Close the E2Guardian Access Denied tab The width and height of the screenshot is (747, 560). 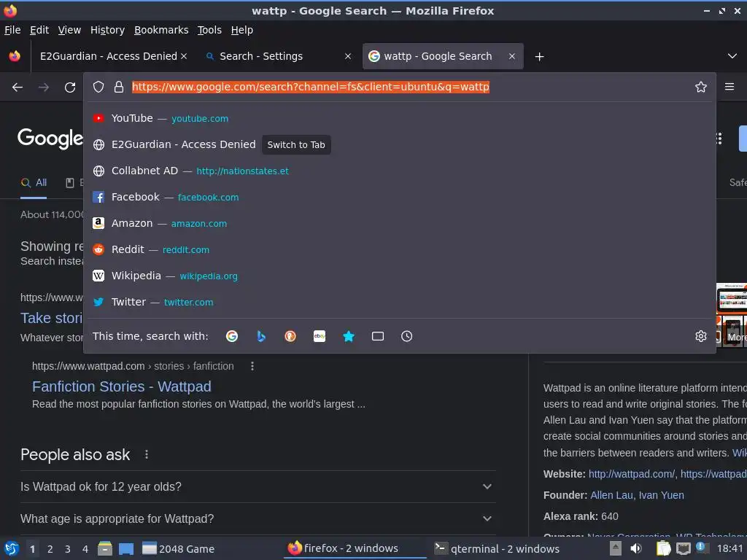click(x=184, y=56)
